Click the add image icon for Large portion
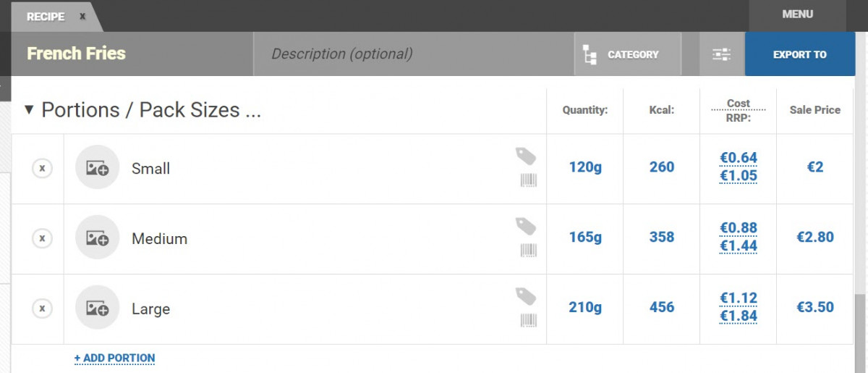 pyautogui.click(x=97, y=309)
